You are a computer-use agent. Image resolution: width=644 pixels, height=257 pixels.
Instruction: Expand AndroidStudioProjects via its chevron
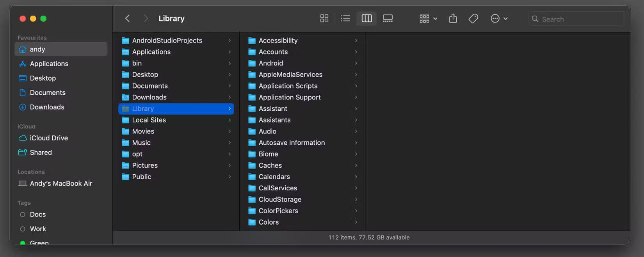(x=229, y=41)
